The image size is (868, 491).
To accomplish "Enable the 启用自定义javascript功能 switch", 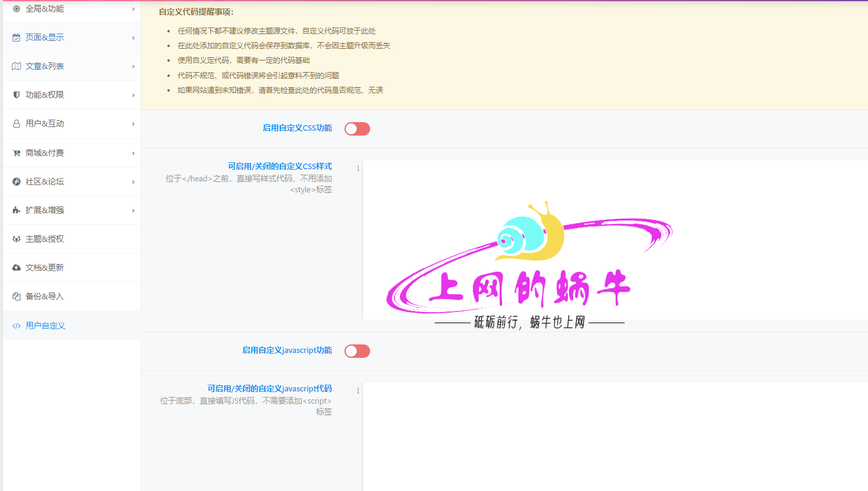I will 357,351.
